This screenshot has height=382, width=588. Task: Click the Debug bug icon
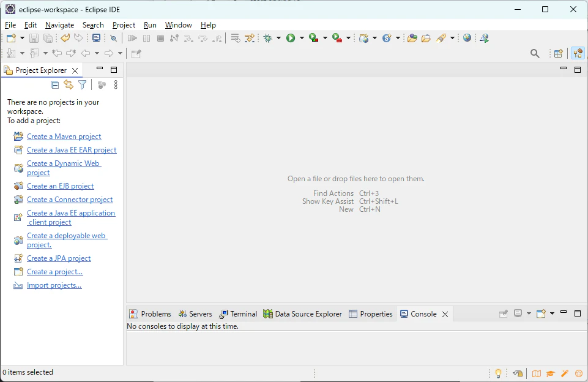268,38
